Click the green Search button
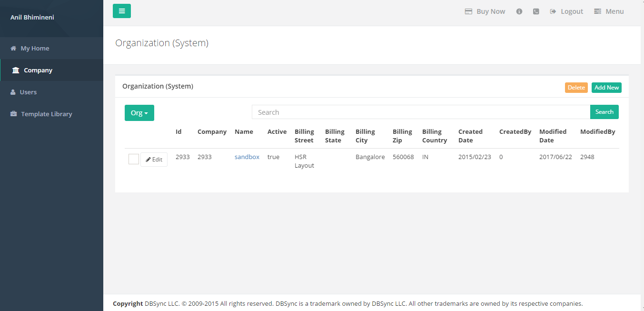 click(x=604, y=112)
